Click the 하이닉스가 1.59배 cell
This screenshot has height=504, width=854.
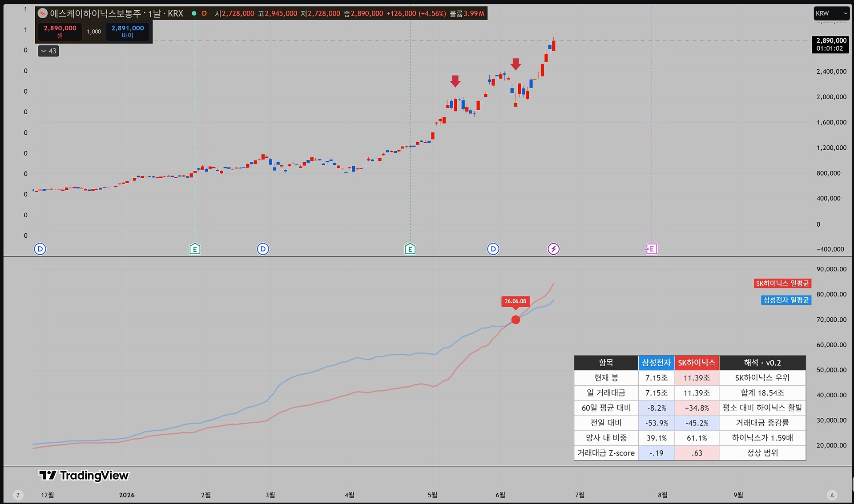click(x=762, y=438)
